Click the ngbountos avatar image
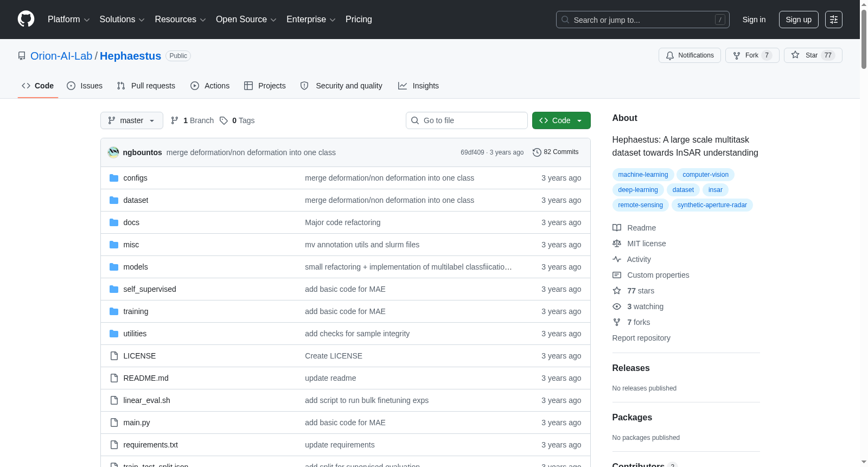Image resolution: width=868 pixels, height=467 pixels. click(x=113, y=152)
